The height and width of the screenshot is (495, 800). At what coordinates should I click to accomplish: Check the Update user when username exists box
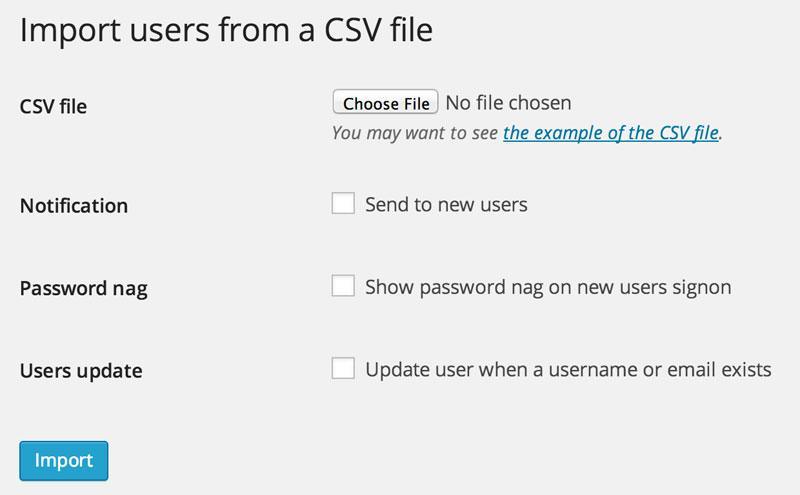pos(343,368)
